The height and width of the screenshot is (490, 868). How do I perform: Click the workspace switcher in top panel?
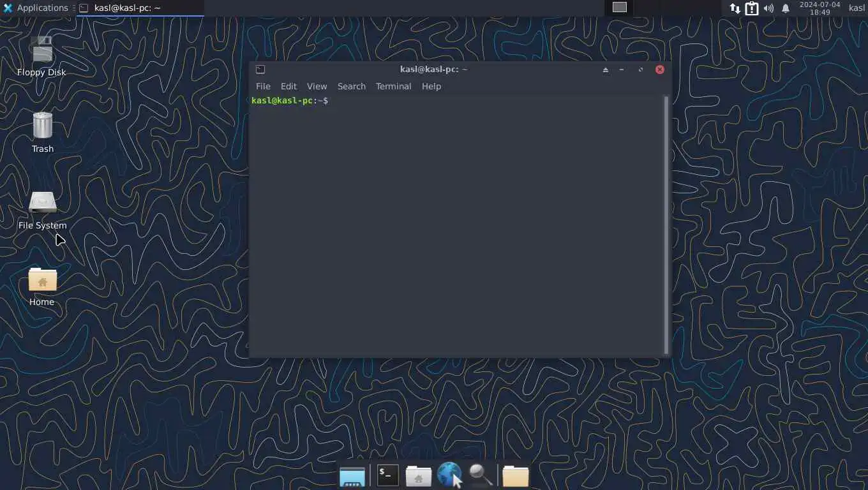pos(619,8)
